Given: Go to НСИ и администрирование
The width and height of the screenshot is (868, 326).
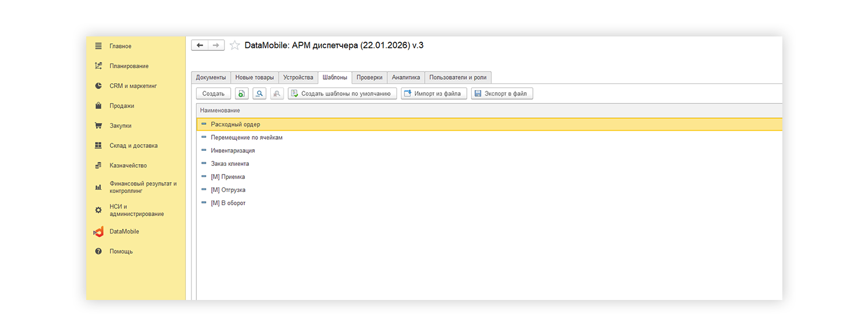Looking at the screenshot, I should [x=136, y=210].
